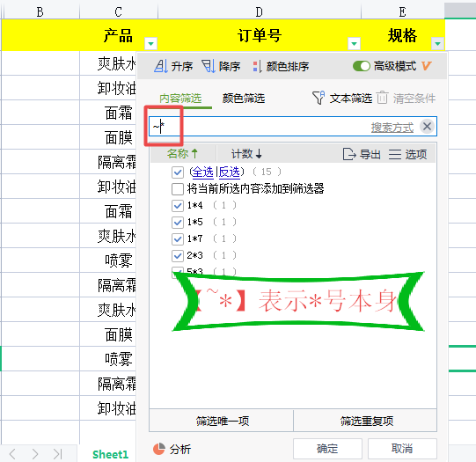Screen dimensions: 476x462
Task: Select column D header
Action: 260,11
